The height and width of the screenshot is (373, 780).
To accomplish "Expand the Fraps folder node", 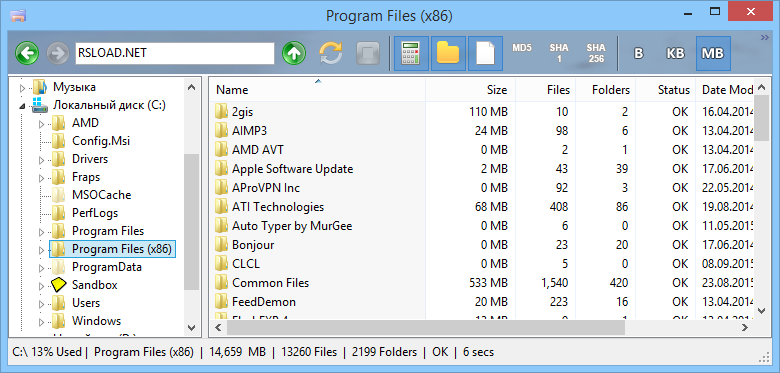I will point(42,178).
